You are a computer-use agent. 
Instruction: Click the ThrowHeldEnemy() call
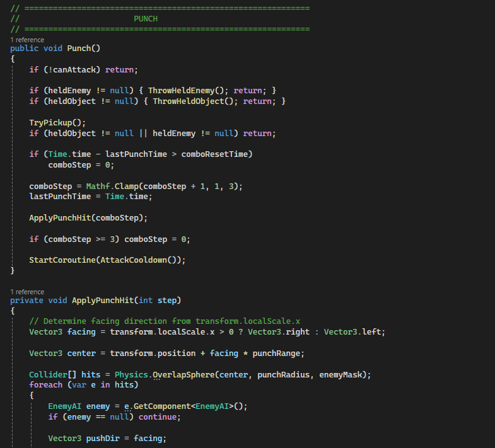click(186, 91)
